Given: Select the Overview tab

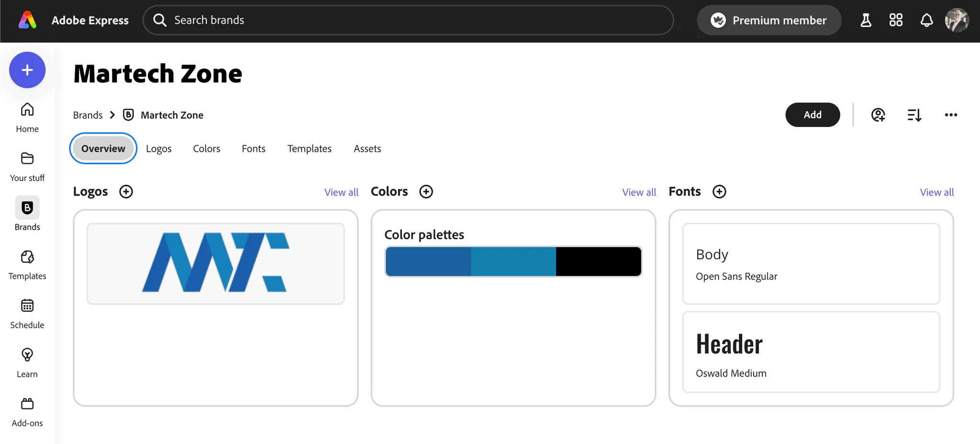Looking at the screenshot, I should (x=103, y=148).
